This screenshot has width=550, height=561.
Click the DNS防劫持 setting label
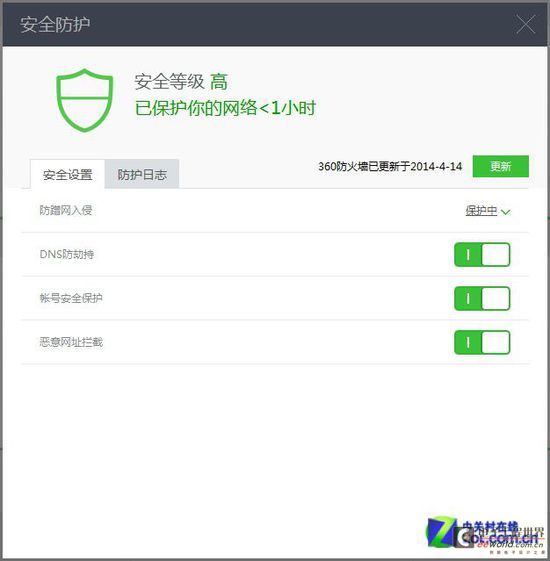pyautogui.click(x=67, y=254)
